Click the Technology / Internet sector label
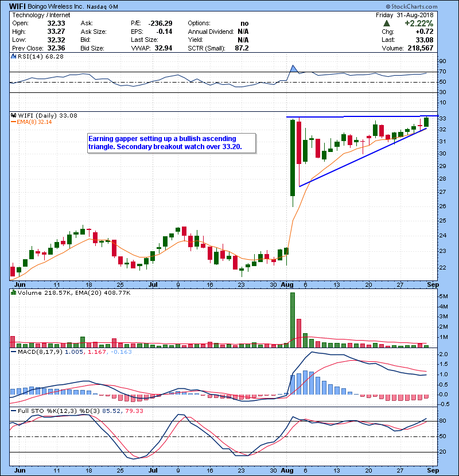This screenshot has height=476, width=459. (x=41, y=15)
